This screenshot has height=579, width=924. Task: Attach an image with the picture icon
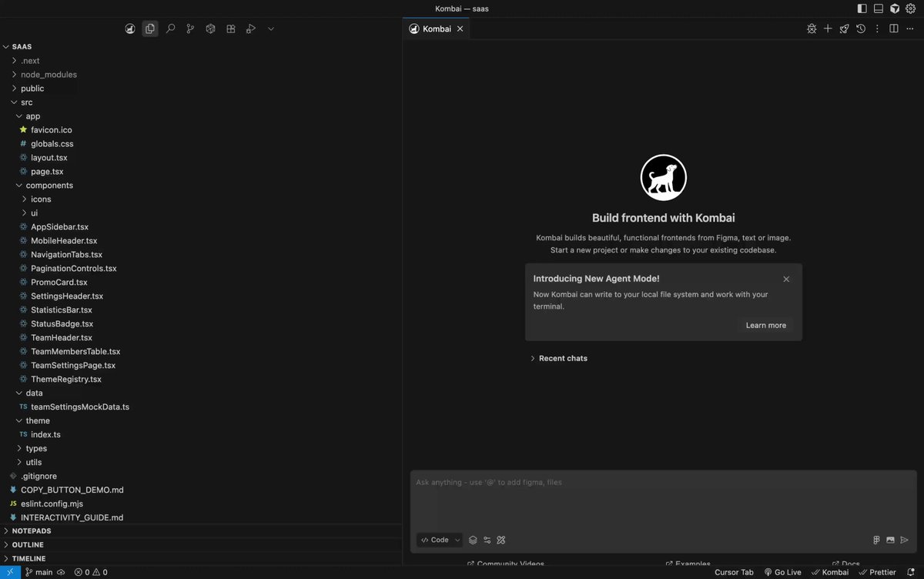[x=890, y=540]
